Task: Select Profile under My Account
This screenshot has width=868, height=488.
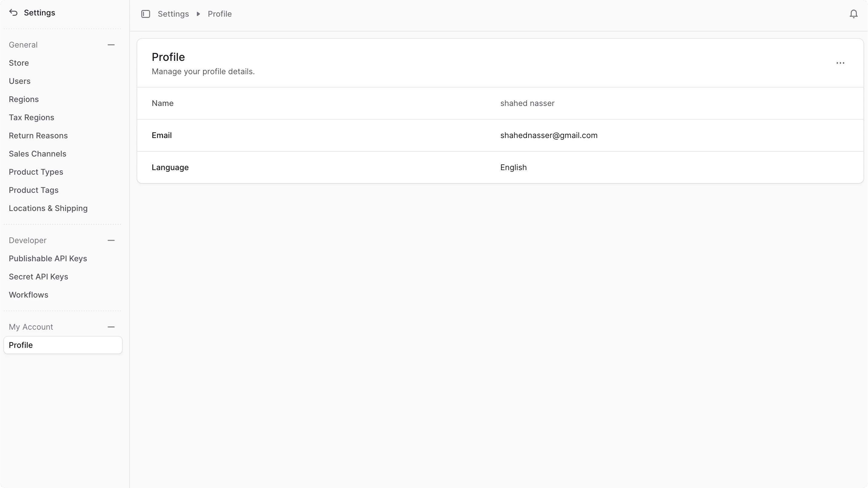Action: (21, 345)
